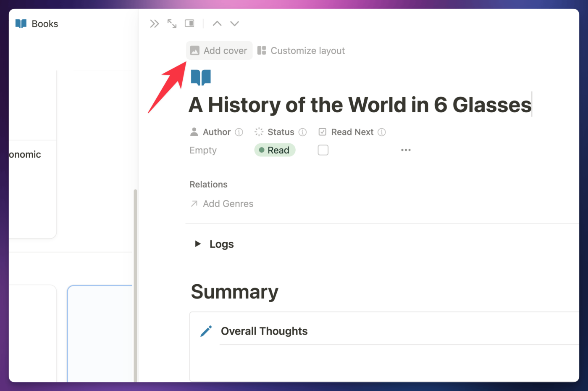Open page in full screen via arrows icon
This screenshot has width=588, height=391.
tap(172, 24)
